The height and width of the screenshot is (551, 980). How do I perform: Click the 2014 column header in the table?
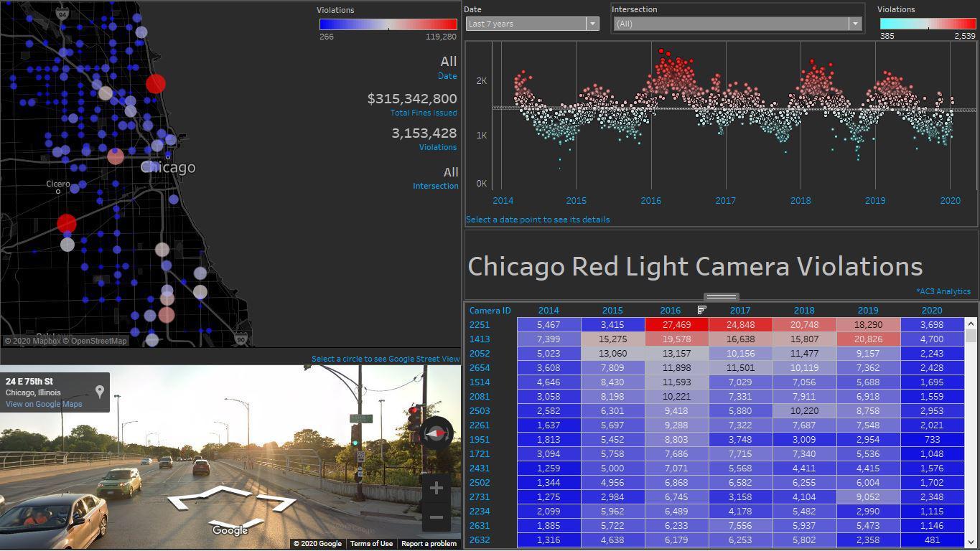[x=549, y=310]
